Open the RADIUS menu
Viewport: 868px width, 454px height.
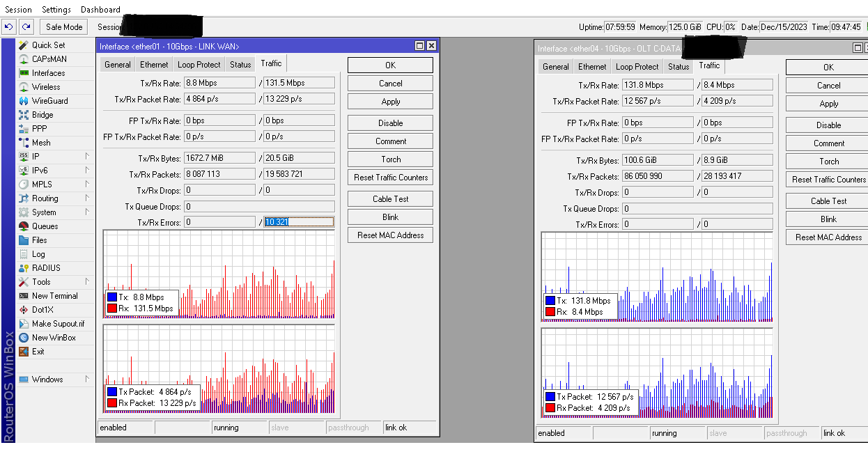[46, 268]
